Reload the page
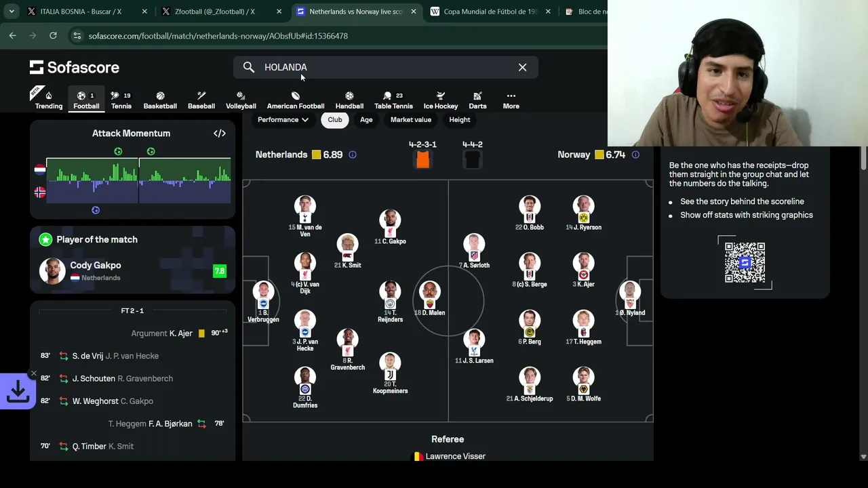This screenshot has height=488, width=868. pos(53,35)
